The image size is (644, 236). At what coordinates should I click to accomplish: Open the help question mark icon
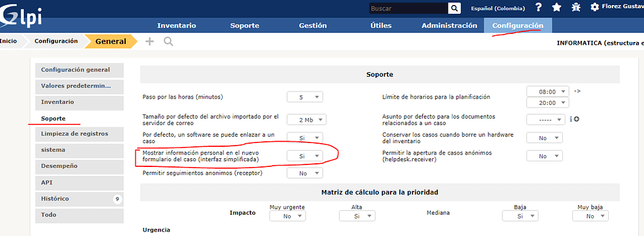pos(539,8)
